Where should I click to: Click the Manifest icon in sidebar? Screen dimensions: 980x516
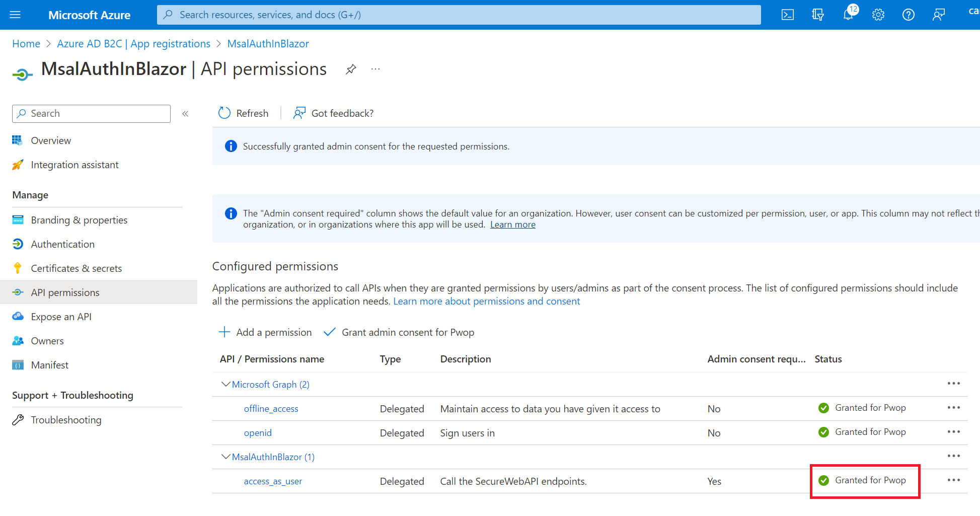(x=18, y=365)
